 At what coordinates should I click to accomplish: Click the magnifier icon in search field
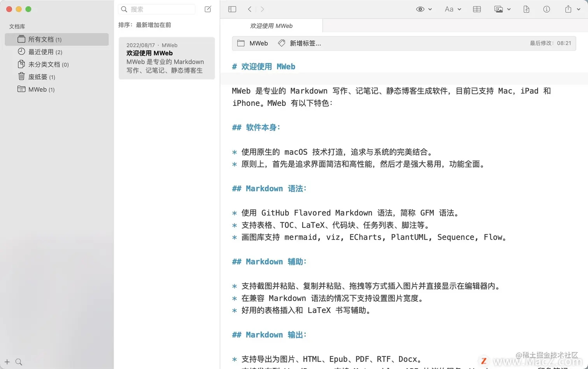coord(124,9)
